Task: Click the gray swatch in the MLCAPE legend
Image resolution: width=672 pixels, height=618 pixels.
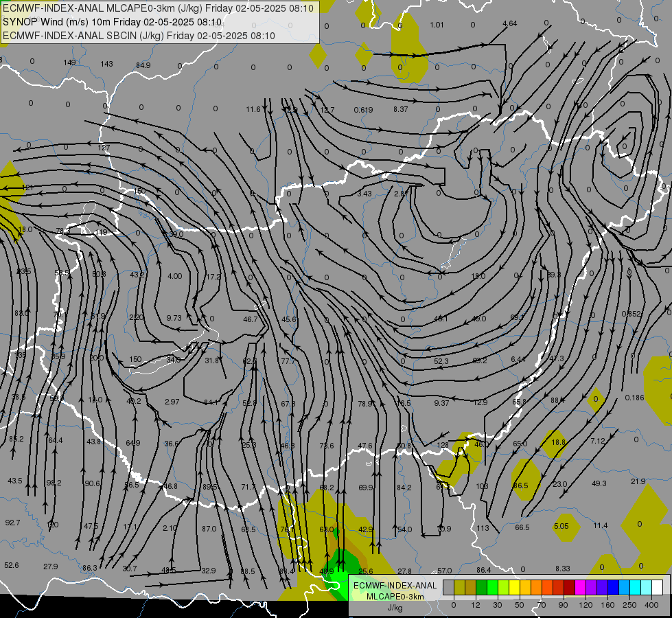Action: (x=449, y=588)
